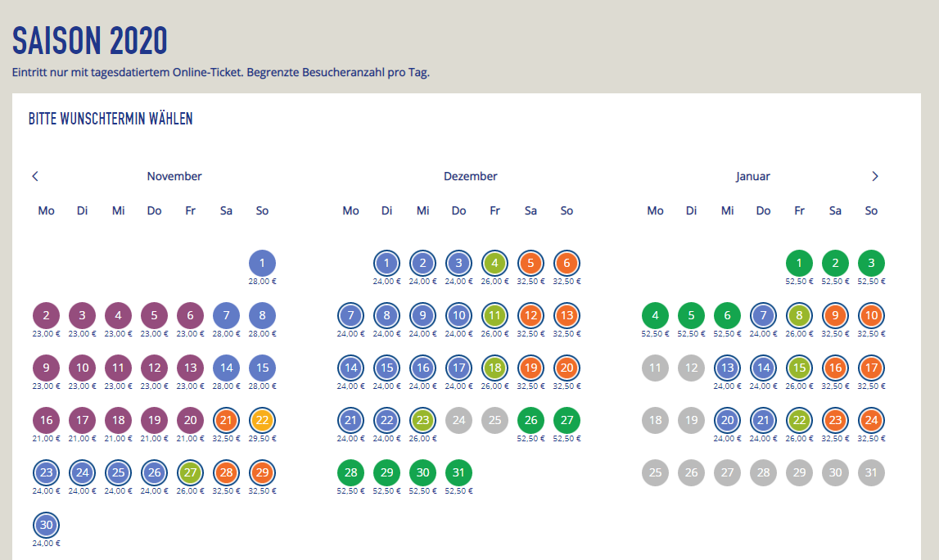Choose orange November 21 date

coord(227,420)
